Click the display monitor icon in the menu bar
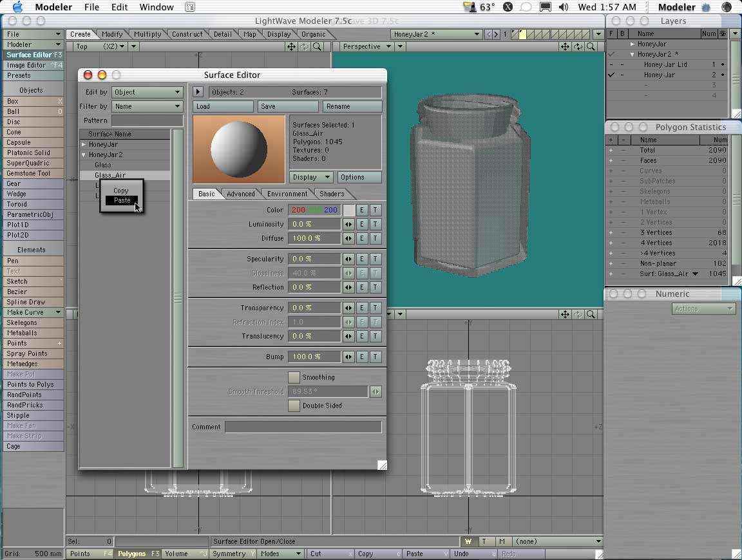742x560 pixels. tap(546, 7)
